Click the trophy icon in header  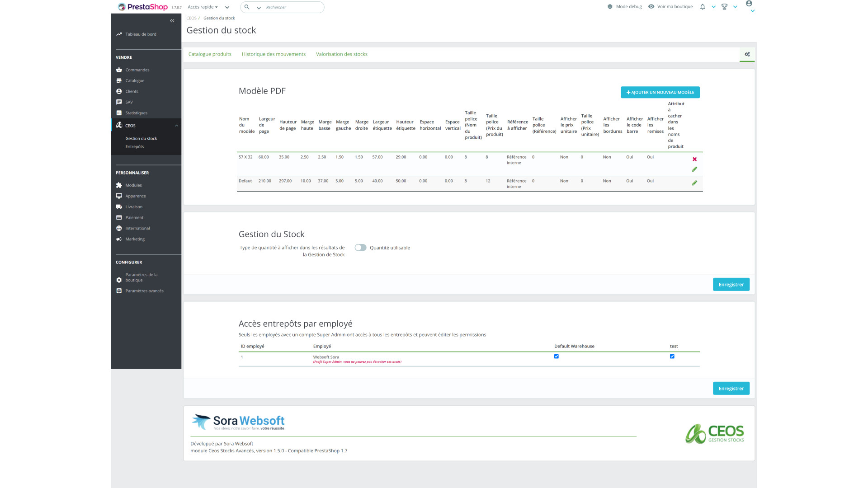click(724, 7)
